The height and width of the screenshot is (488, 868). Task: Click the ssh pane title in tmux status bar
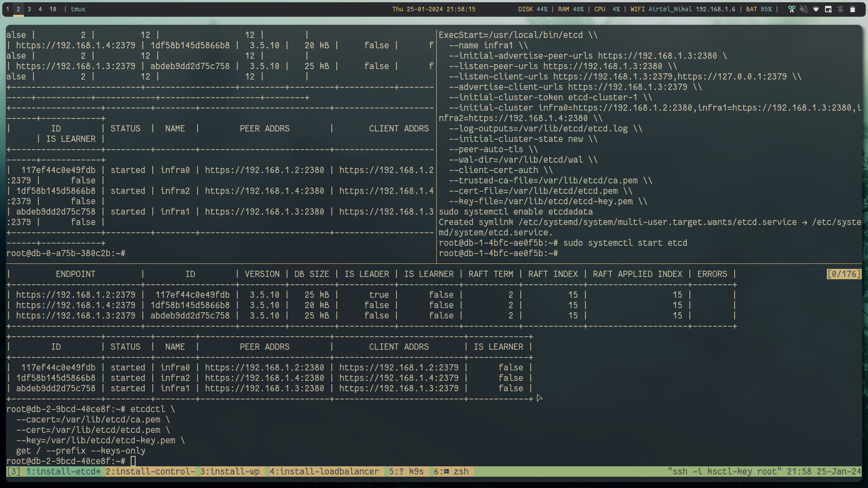pos(724,471)
